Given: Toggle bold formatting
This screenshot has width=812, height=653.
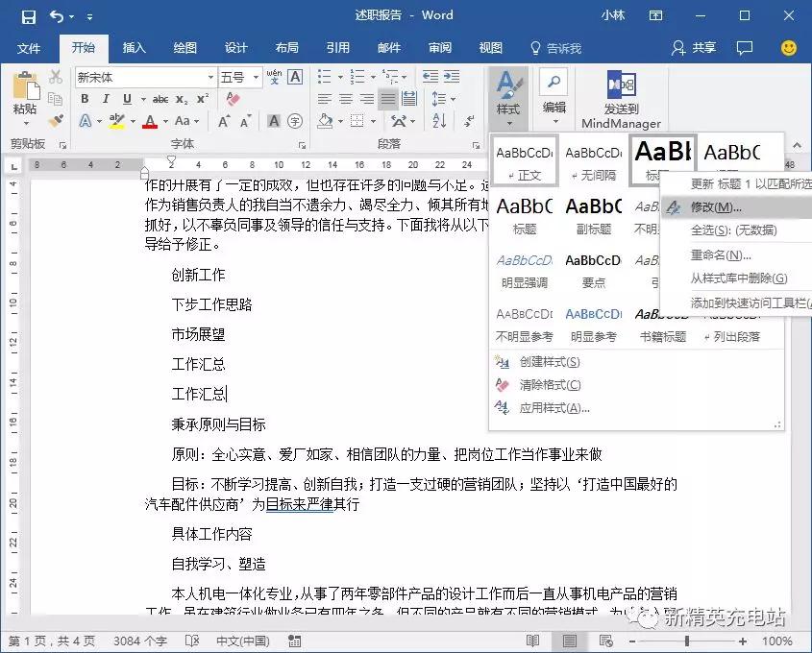Looking at the screenshot, I should pos(85,99).
